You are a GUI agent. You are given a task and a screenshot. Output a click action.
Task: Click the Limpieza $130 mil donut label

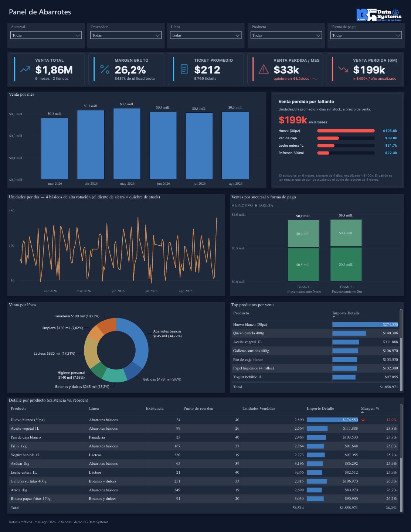click(62, 328)
